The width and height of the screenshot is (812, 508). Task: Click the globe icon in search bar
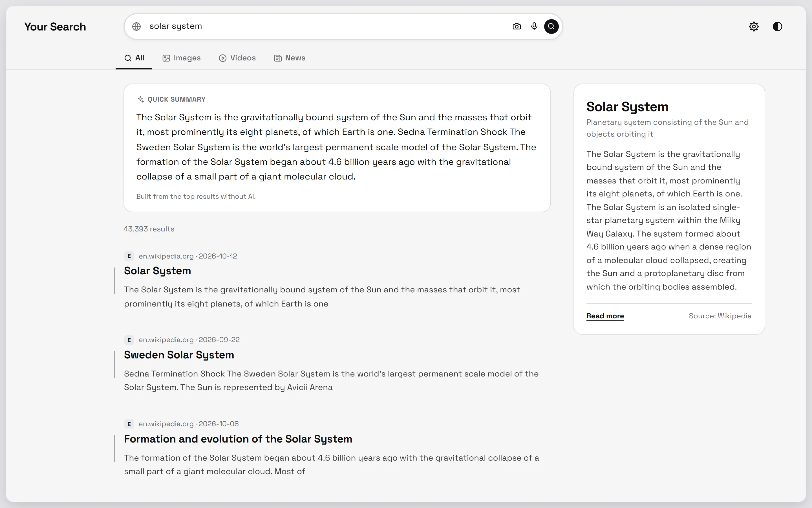click(x=136, y=27)
